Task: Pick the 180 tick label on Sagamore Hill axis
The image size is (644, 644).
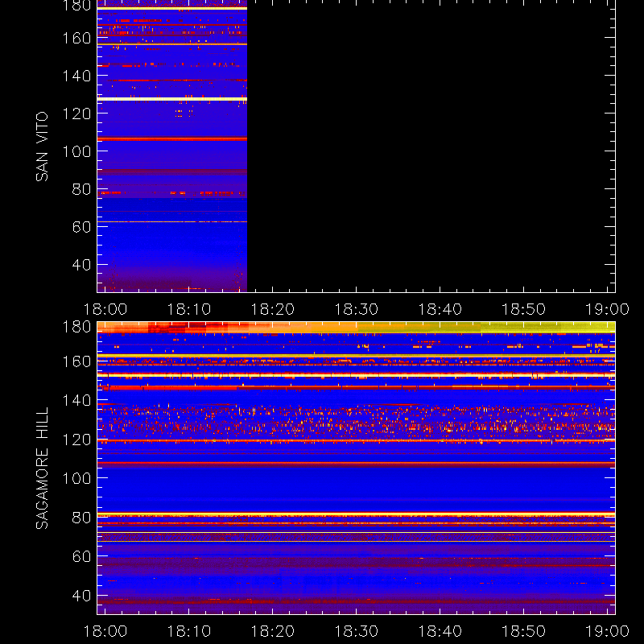Action: pos(76,327)
